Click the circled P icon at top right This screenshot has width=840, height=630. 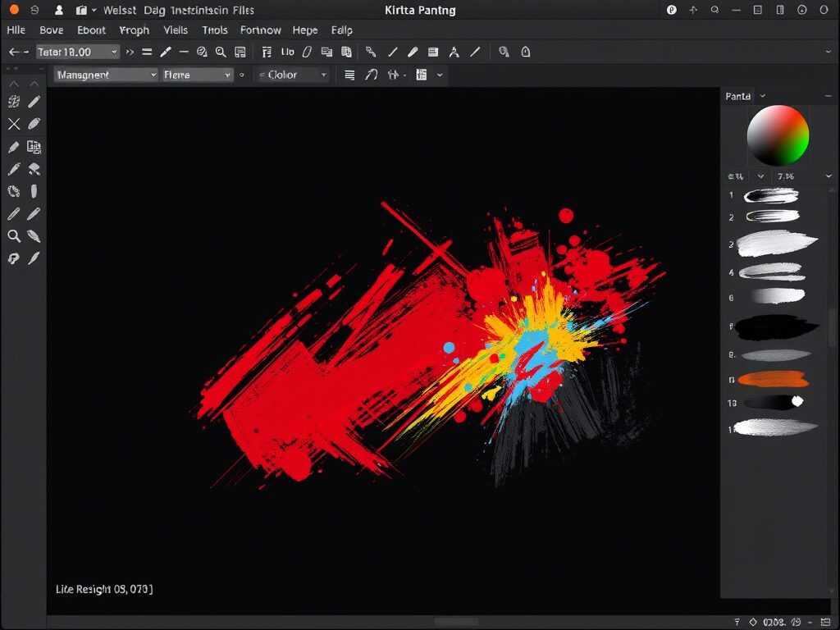672,11
